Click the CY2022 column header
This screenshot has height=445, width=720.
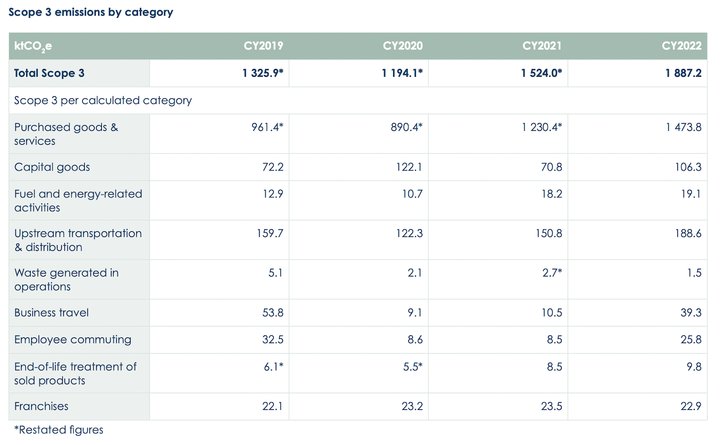click(x=682, y=46)
